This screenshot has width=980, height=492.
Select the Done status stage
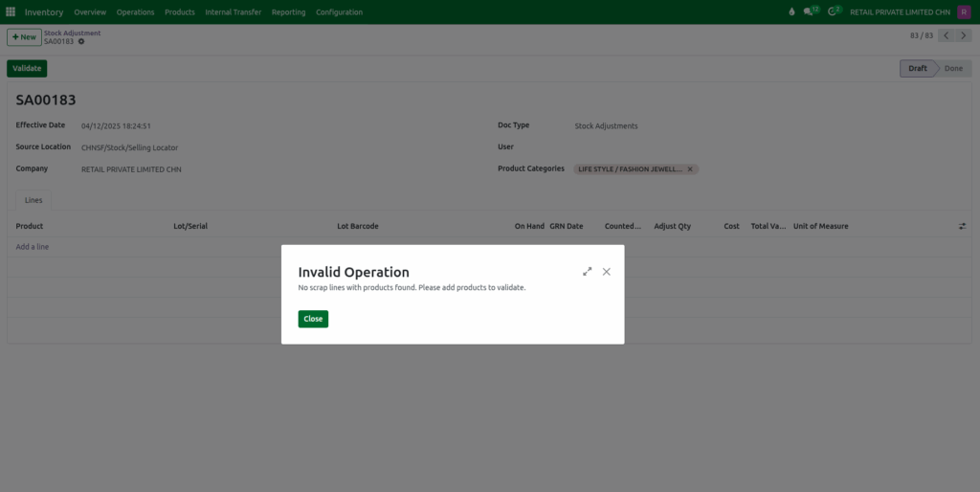point(954,69)
